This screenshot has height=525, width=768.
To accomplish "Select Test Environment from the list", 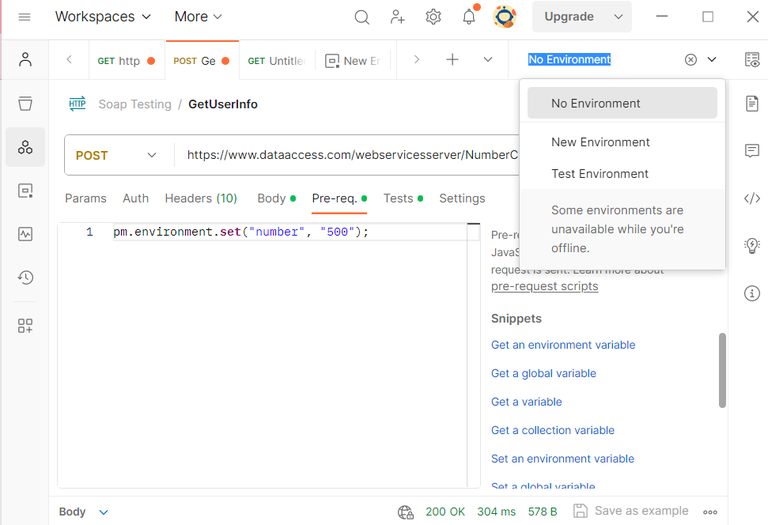I will click(x=600, y=174).
